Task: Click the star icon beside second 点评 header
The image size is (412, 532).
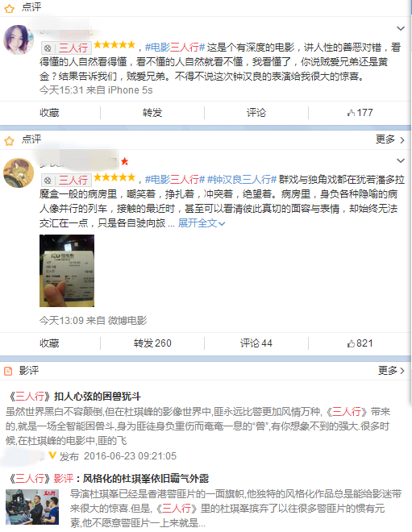Action: coord(9,140)
